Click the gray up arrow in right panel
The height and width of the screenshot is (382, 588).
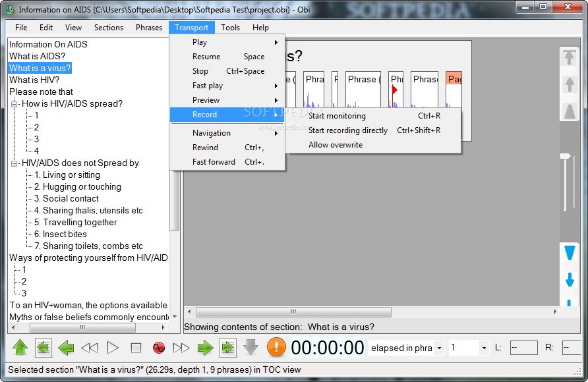tap(570, 85)
